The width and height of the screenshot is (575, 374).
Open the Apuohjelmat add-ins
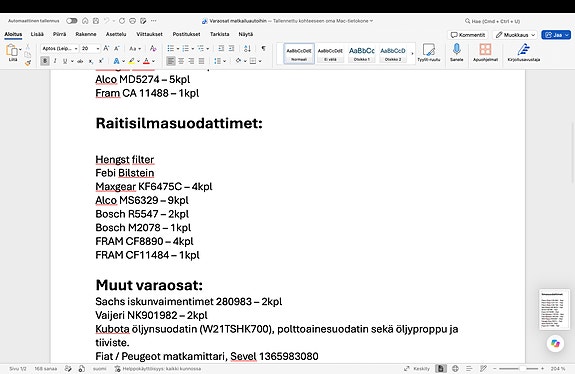pyautogui.click(x=485, y=53)
